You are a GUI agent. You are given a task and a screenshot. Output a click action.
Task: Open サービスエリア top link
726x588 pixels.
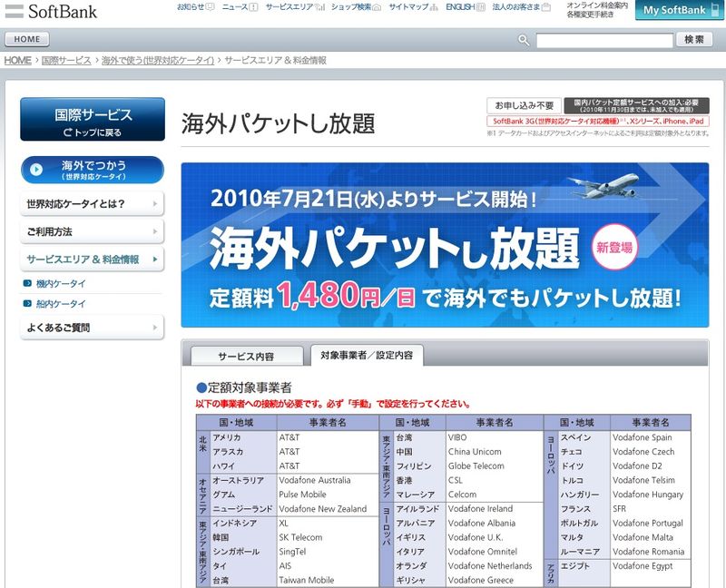coord(295,7)
